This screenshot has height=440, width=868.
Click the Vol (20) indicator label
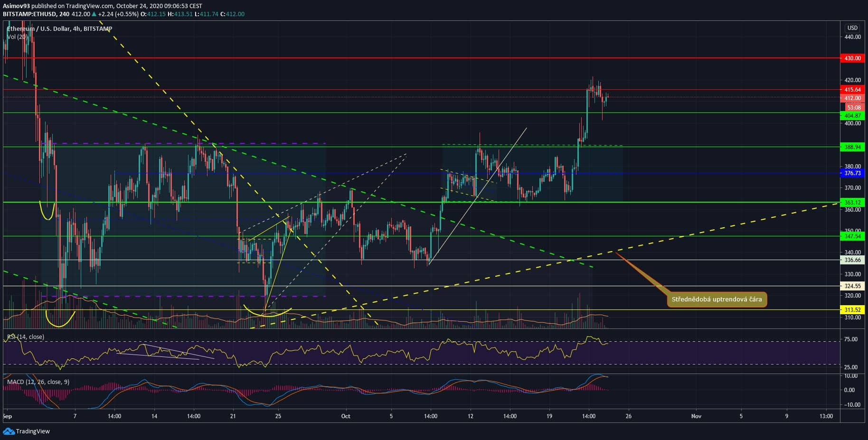click(17, 37)
